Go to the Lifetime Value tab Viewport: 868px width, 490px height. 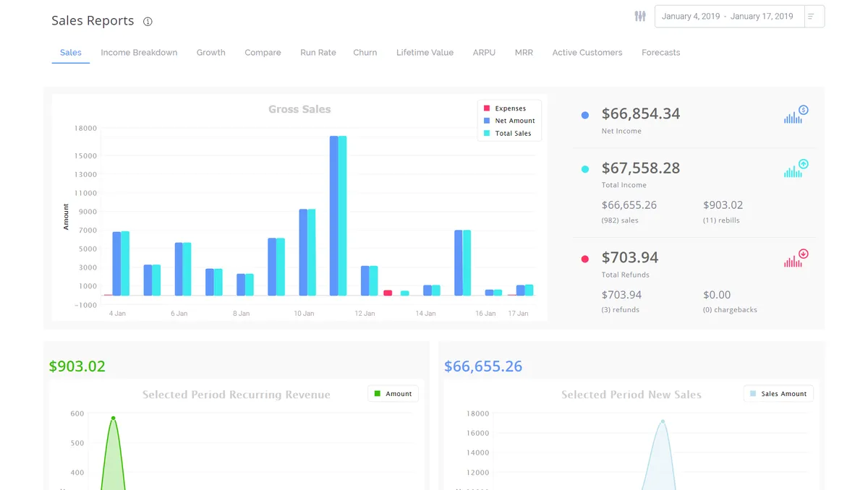tap(425, 53)
